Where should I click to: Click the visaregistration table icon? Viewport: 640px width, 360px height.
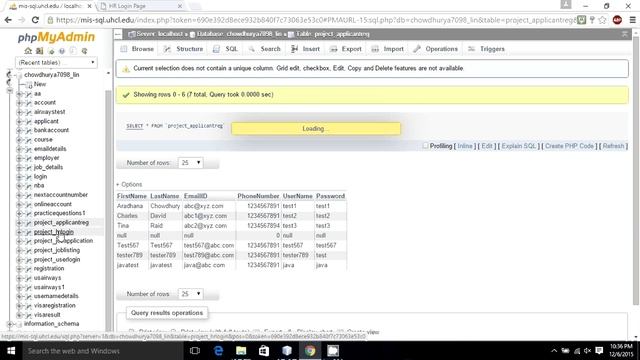pos(29,306)
